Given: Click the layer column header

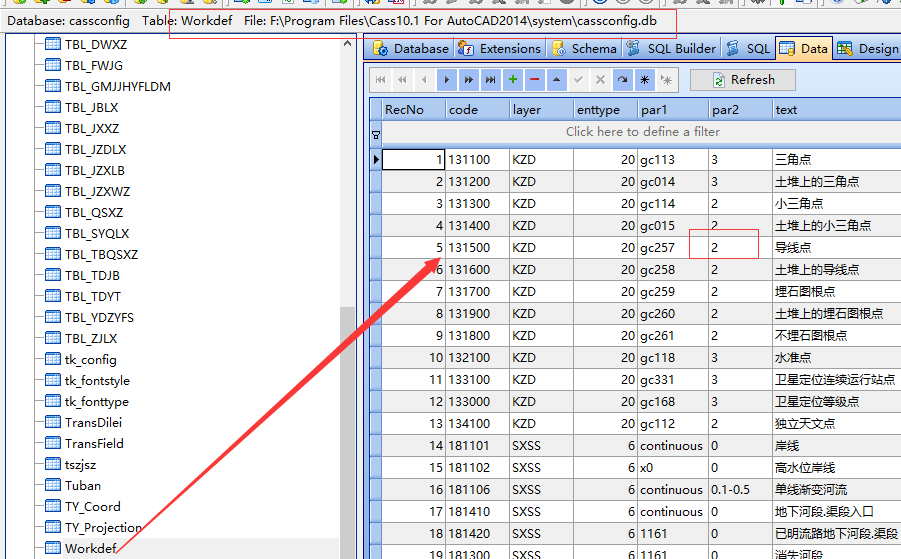Looking at the screenshot, I should tap(541, 110).
